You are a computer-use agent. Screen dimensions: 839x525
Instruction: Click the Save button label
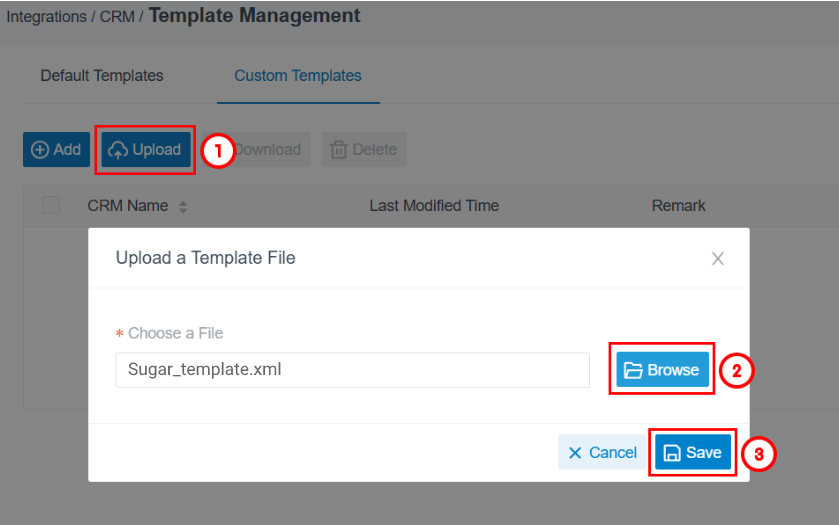tap(704, 453)
